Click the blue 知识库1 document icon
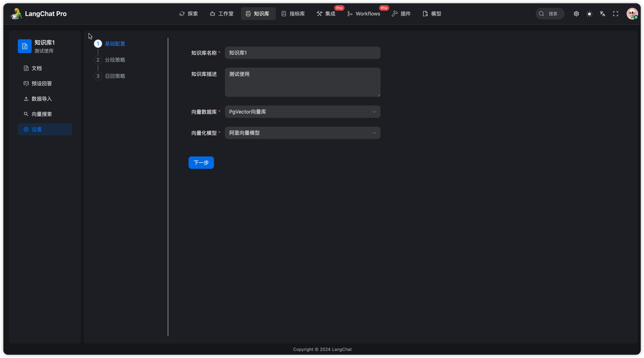 coord(25,46)
